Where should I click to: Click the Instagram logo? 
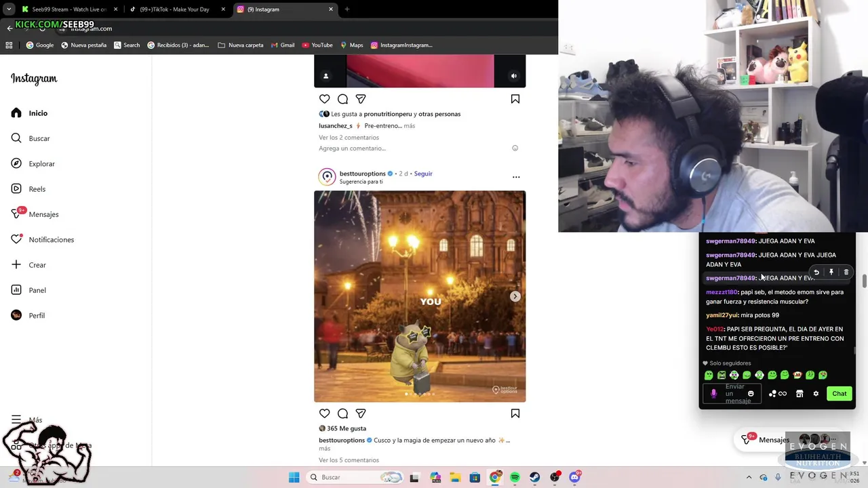tap(34, 79)
